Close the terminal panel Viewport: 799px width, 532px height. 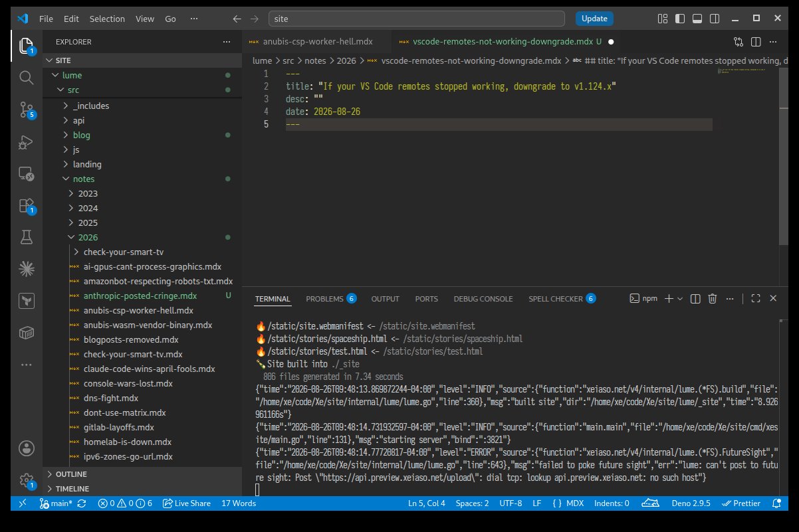pos(773,299)
